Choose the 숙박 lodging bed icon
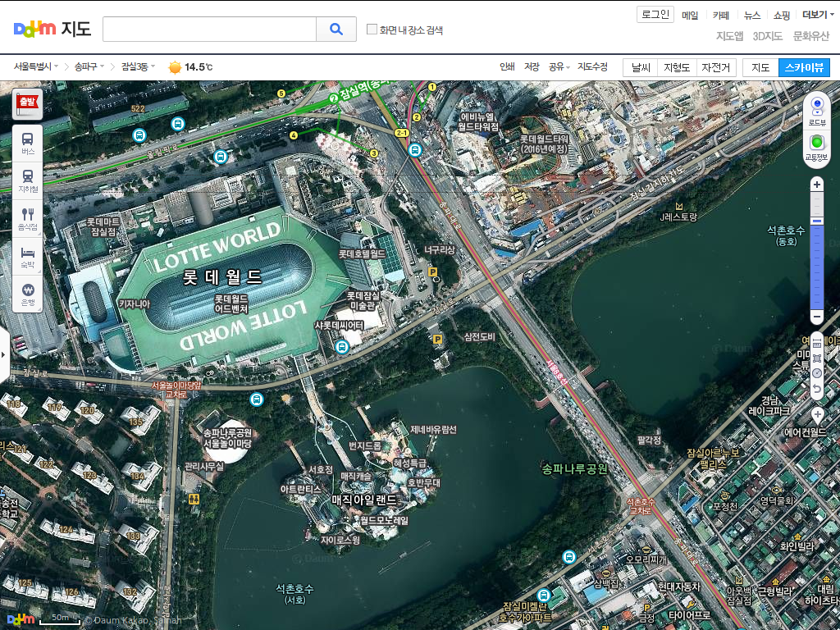Screen dimensions: 840x630 28,256
